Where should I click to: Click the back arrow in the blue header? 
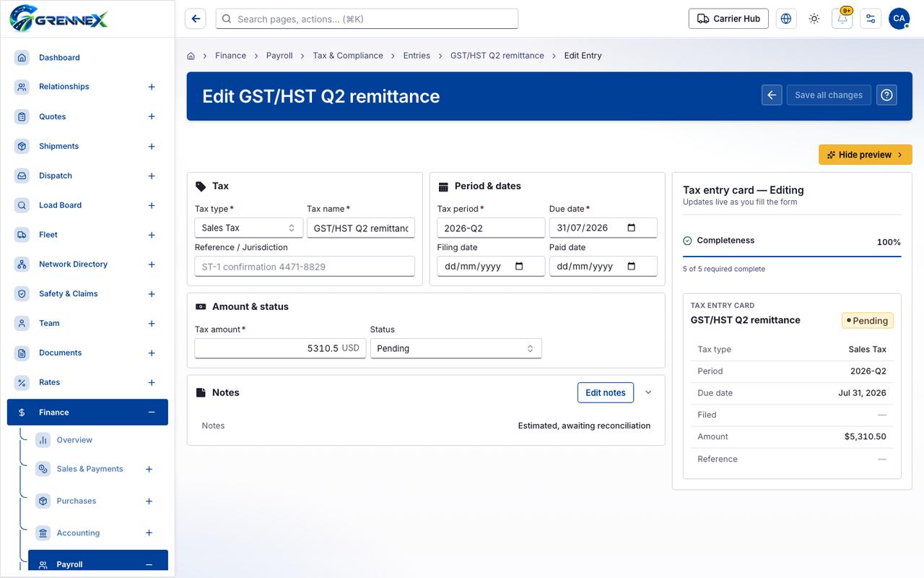pos(772,95)
